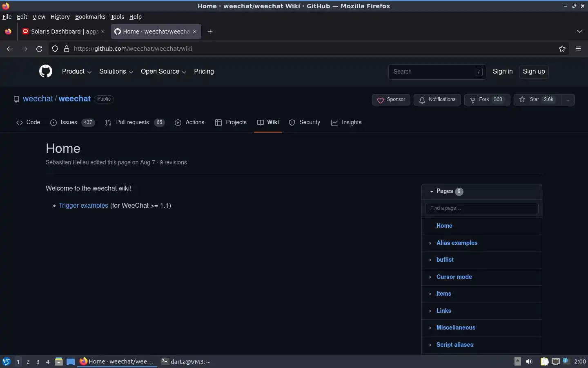Open the taskbar start menu icon
Image resolution: width=588 pixels, height=368 pixels.
7,361
